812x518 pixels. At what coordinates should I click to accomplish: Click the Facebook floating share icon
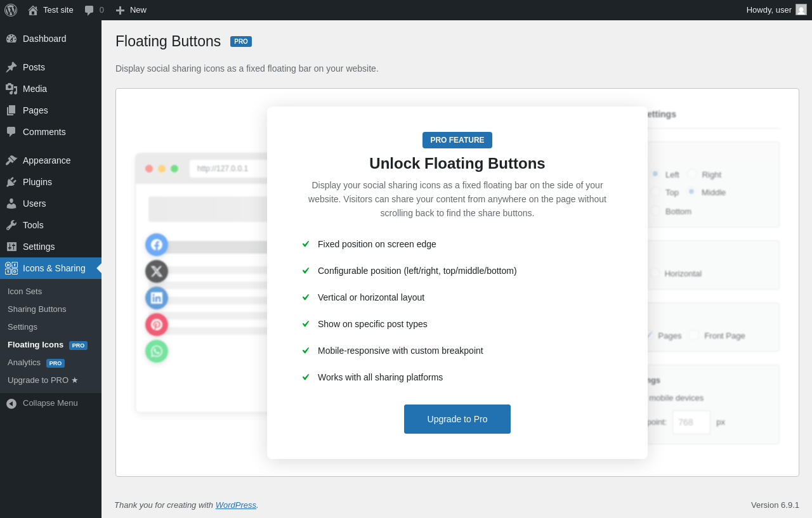[x=157, y=245]
